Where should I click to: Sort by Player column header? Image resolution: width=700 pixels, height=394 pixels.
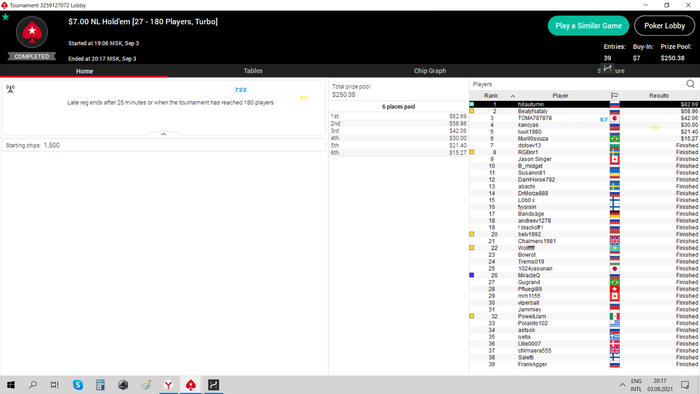(560, 95)
